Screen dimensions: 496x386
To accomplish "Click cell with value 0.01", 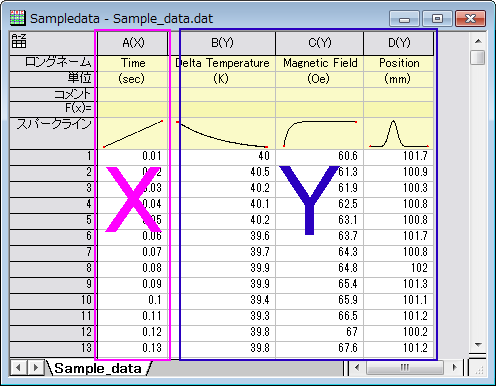I will click(132, 156).
